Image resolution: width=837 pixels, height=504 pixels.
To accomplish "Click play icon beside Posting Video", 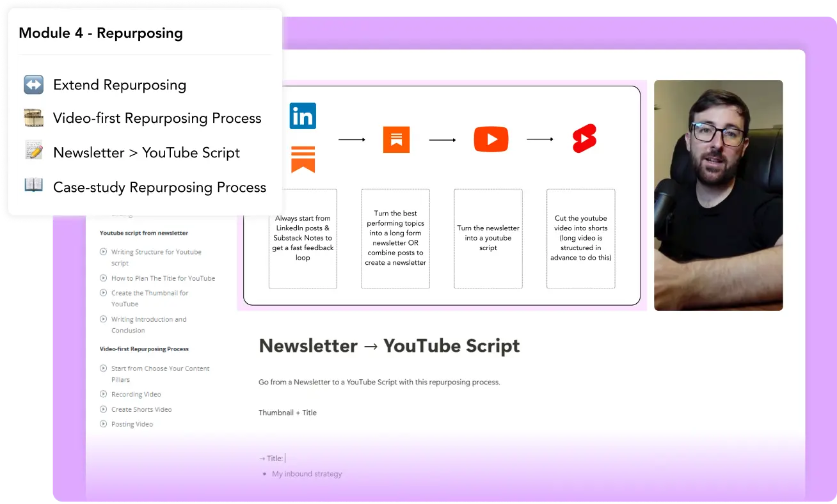I will click(104, 423).
